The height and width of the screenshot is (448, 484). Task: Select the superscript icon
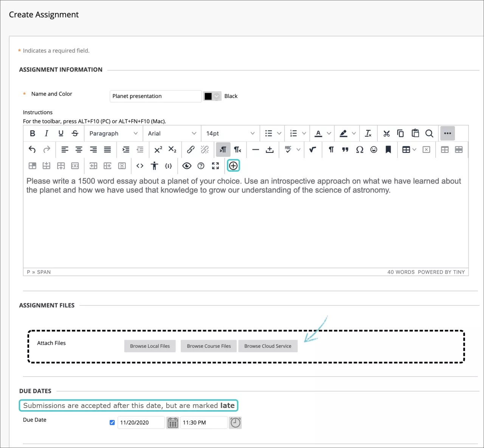click(158, 149)
